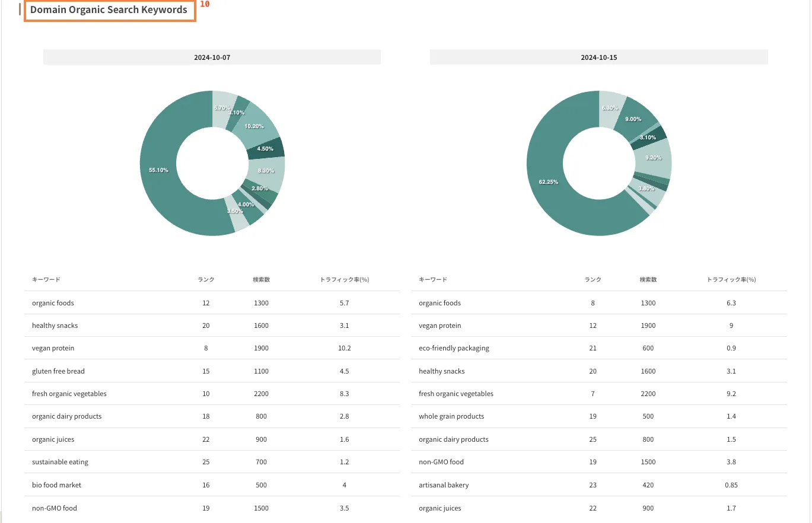Click traffic rate 10.2 in vegan protein row
The height and width of the screenshot is (523, 812).
coord(345,348)
